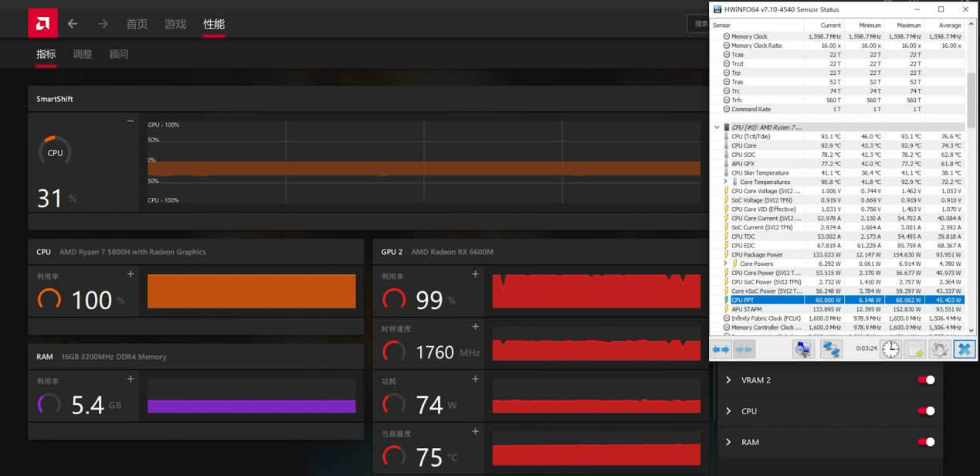Select the CPU Package Power sensor row
980x476 pixels.
[757, 254]
